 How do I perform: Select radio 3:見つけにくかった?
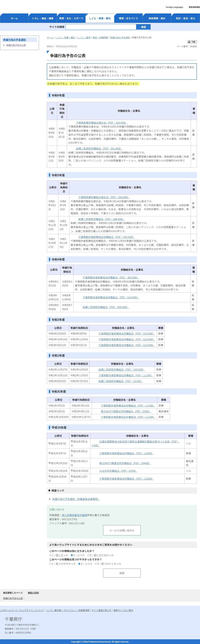(x=96, y=564)
